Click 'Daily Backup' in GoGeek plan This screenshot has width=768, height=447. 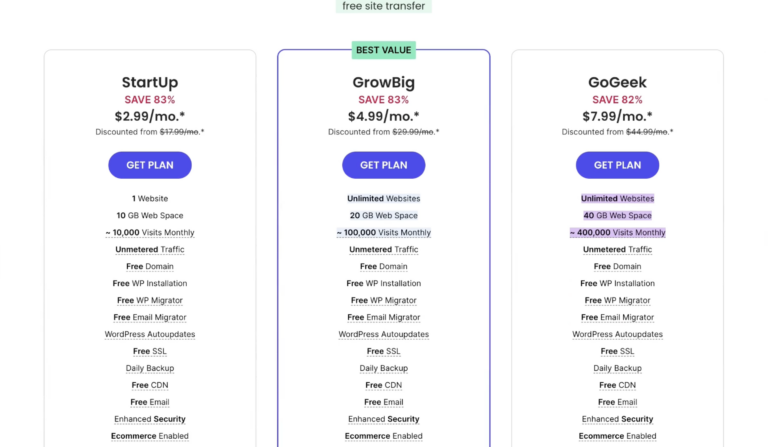(617, 368)
